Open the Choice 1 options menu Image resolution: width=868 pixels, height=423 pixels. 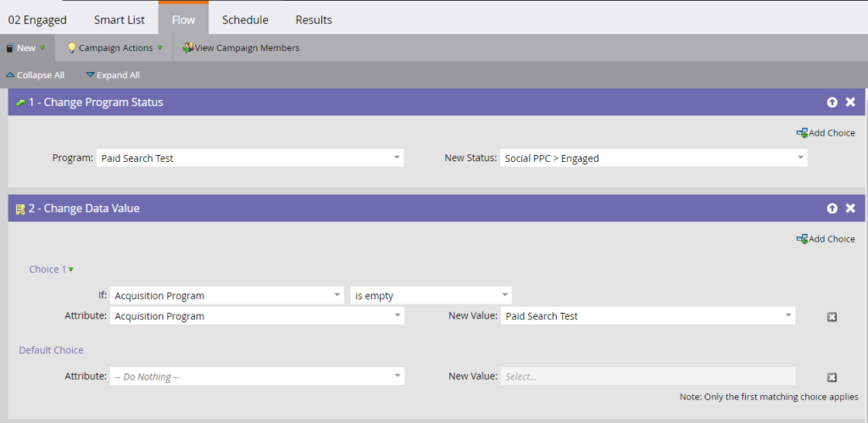[52, 270]
